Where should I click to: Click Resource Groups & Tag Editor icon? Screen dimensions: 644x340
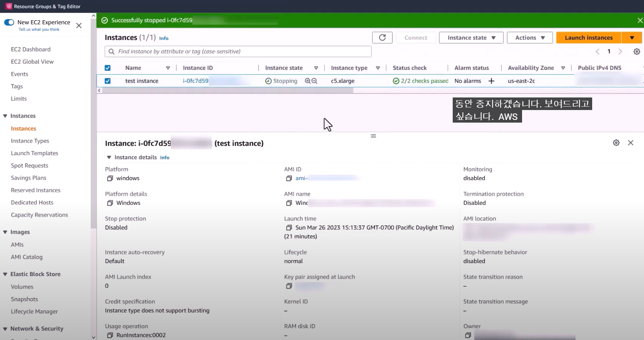point(9,6)
